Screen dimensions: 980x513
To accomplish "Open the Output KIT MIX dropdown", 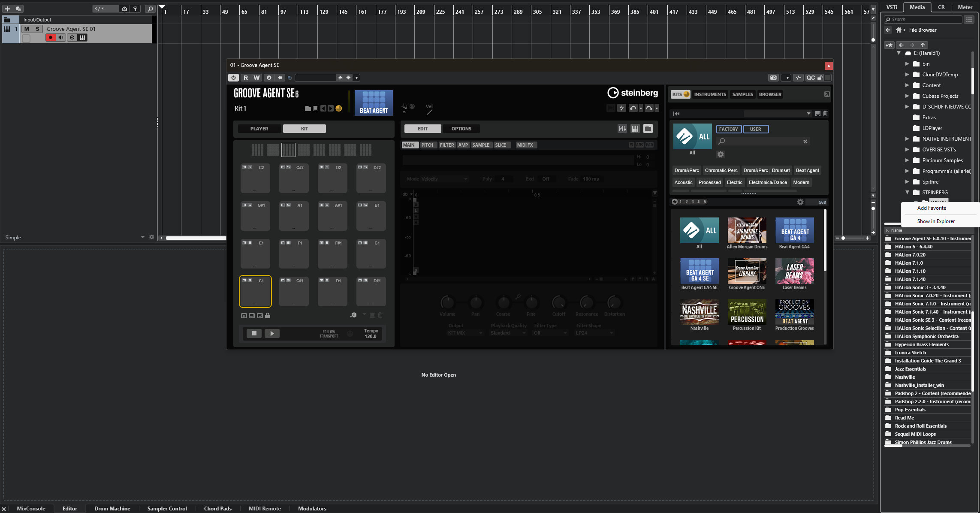I will [x=465, y=333].
